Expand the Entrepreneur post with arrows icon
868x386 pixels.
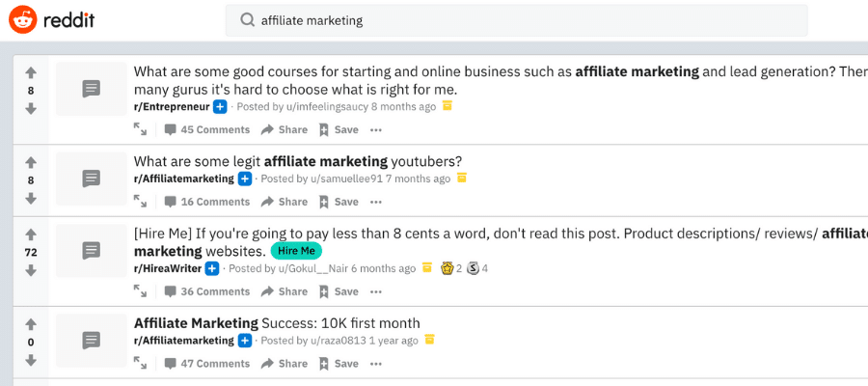pos(140,129)
